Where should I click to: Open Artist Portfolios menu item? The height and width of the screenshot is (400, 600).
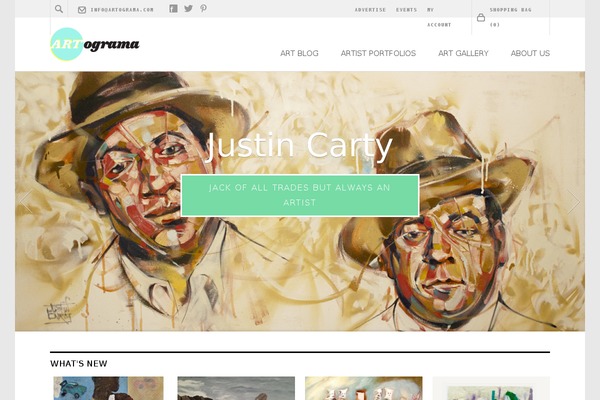378,53
